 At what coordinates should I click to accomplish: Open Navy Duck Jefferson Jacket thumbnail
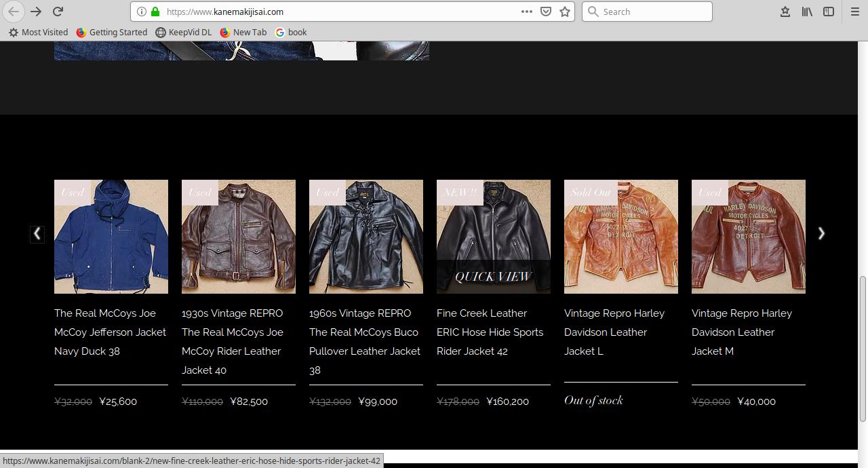(x=111, y=237)
